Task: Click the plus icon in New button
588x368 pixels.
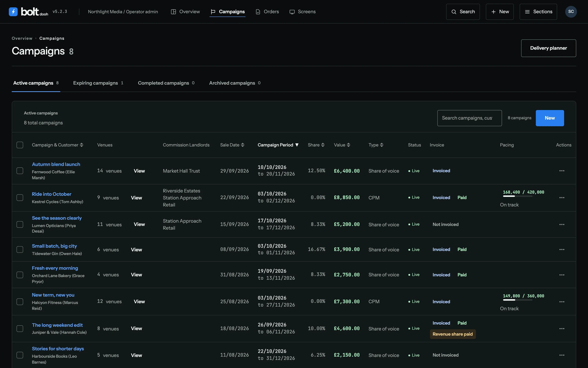Action: pos(494,12)
